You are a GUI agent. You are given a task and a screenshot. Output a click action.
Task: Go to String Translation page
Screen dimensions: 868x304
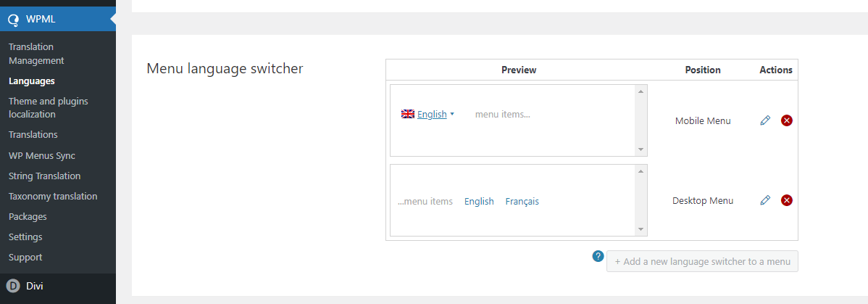tap(45, 176)
